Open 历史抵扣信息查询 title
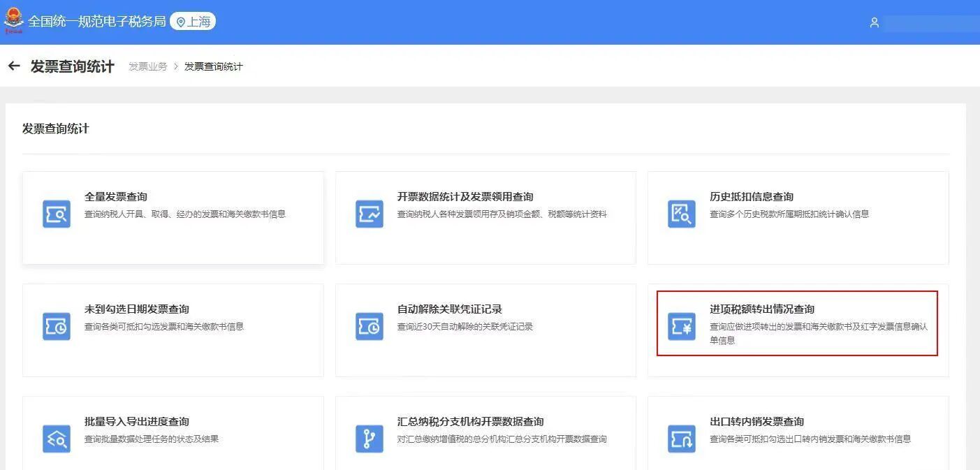 752,197
